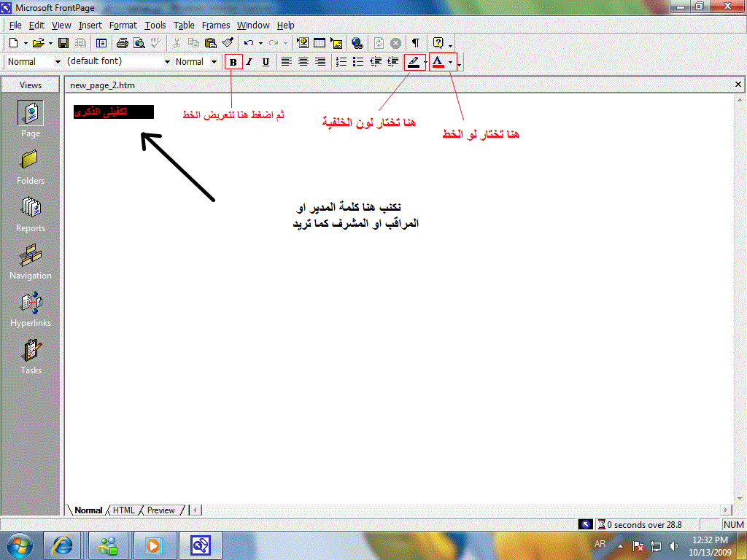Toggle Show All paragraph marks
The image size is (747, 560).
(415, 43)
